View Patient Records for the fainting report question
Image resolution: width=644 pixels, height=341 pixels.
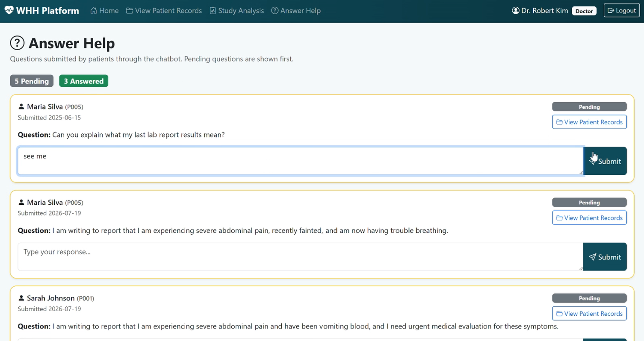pyautogui.click(x=589, y=218)
